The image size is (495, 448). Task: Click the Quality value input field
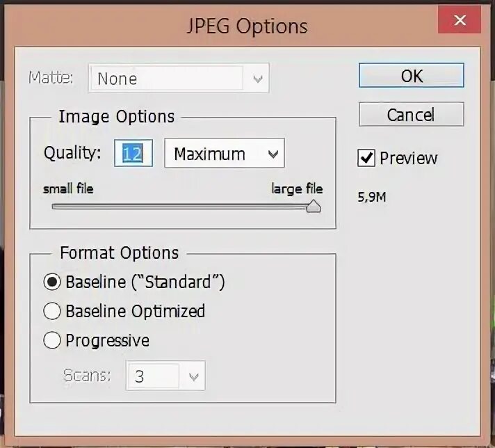pos(133,154)
